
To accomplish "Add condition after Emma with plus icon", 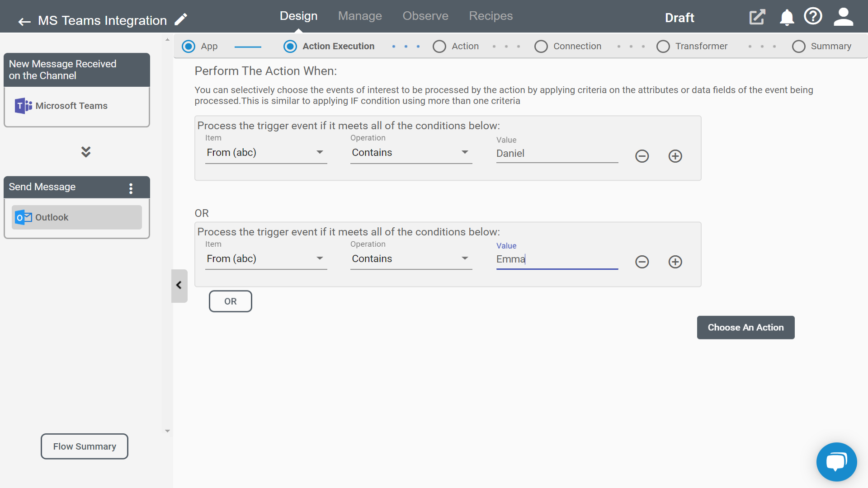I will point(675,262).
